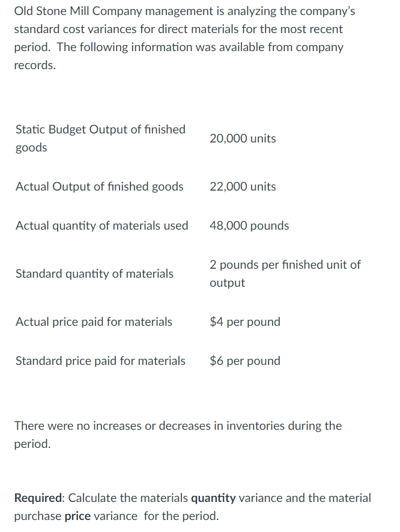Click 'standard cost variances' in the intro paragraph
The height and width of the screenshot is (532, 400).
click(x=75, y=29)
